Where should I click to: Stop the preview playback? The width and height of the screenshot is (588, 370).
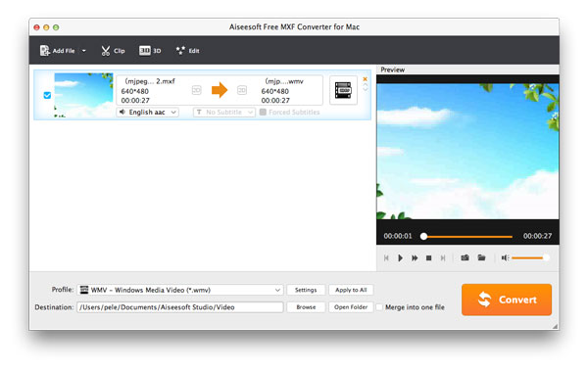[x=428, y=258]
